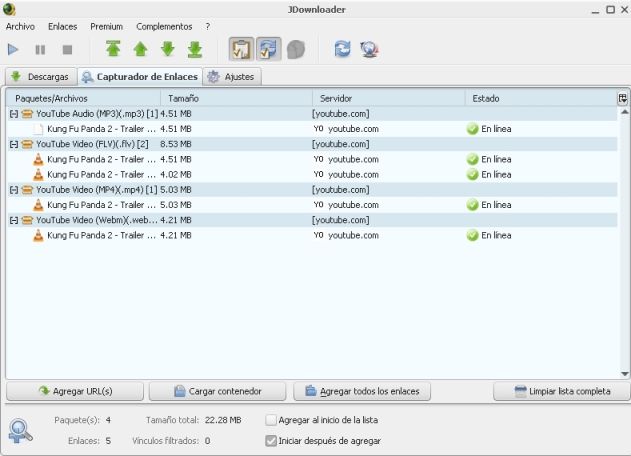
Task: Sort by Servidor column header
Action: coord(389,98)
